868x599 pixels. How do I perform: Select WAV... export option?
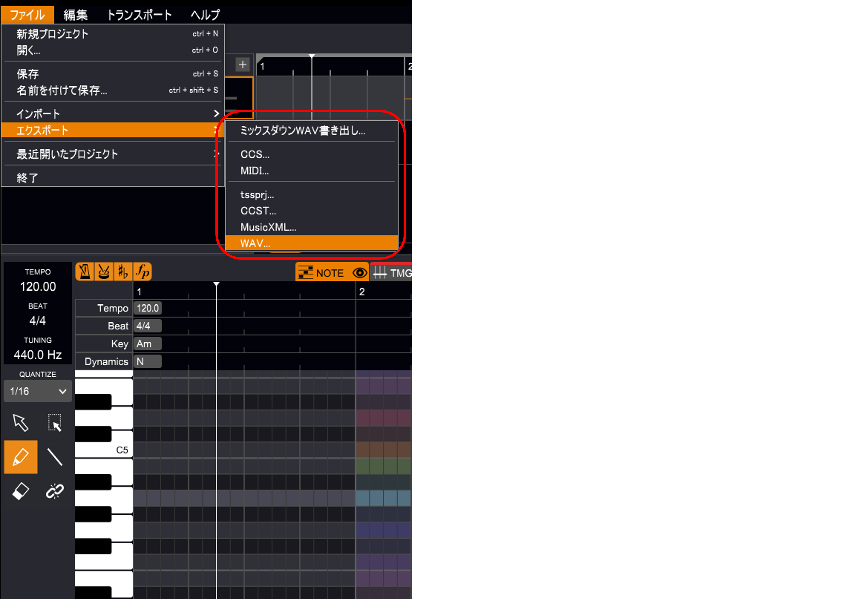(312, 243)
